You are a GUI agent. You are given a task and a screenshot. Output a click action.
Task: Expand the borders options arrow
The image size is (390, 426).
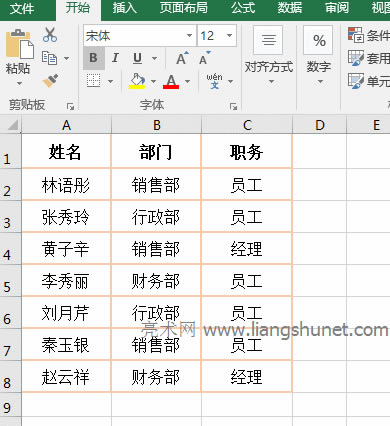110,81
